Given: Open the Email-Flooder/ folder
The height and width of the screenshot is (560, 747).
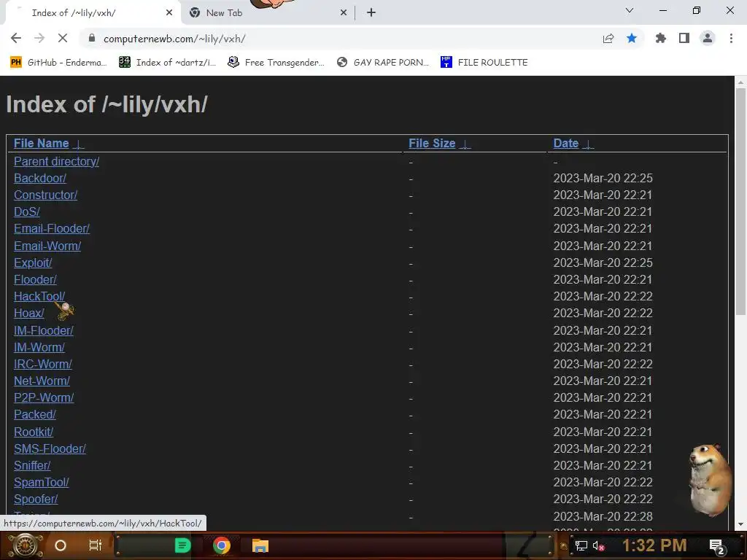Looking at the screenshot, I should click(52, 228).
